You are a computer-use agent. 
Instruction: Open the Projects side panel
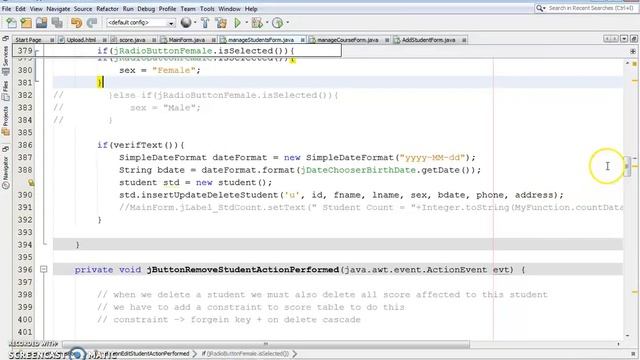[5, 121]
